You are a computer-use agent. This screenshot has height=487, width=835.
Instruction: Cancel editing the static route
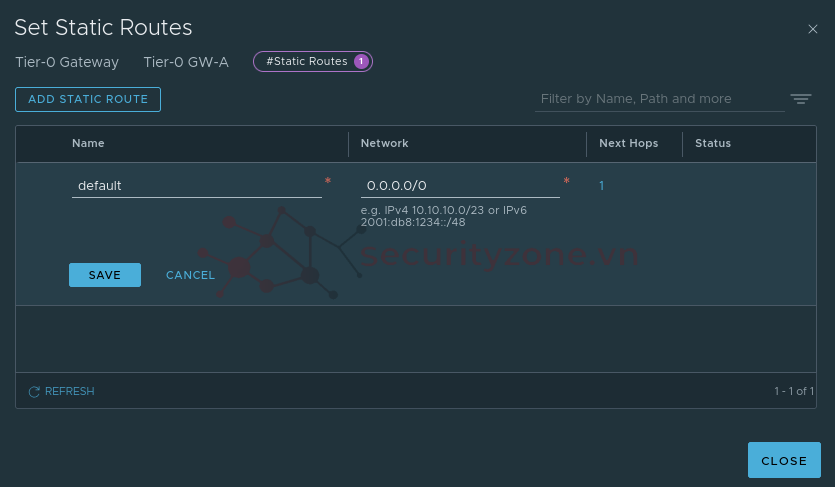[190, 275]
